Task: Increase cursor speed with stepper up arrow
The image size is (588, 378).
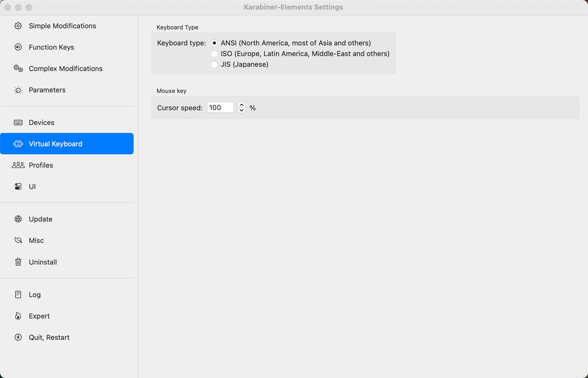Action: (x=242, y=105)
